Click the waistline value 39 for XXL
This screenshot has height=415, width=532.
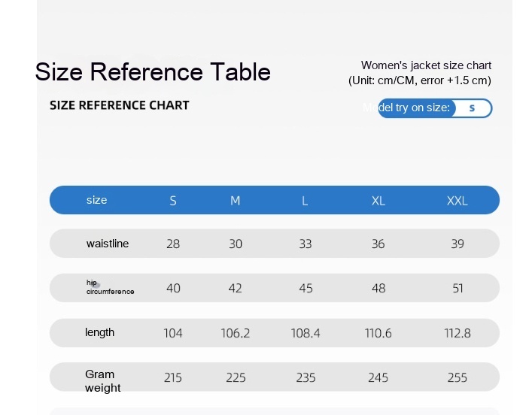[x=458, y=244]
